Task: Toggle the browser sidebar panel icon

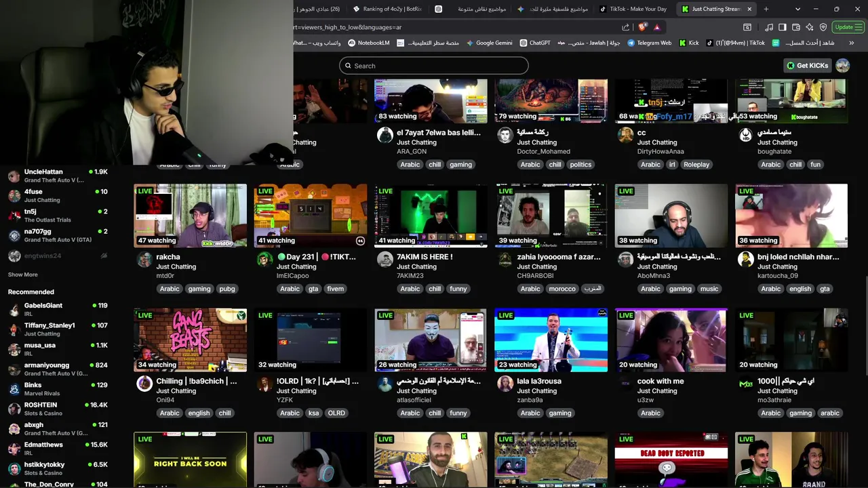Action: [x=782, y=27]
